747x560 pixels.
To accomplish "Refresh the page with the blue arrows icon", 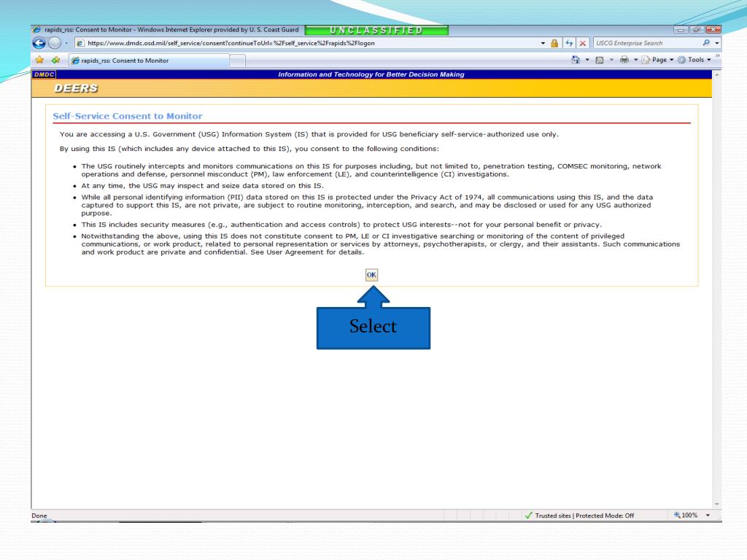I will click(569, 43).
